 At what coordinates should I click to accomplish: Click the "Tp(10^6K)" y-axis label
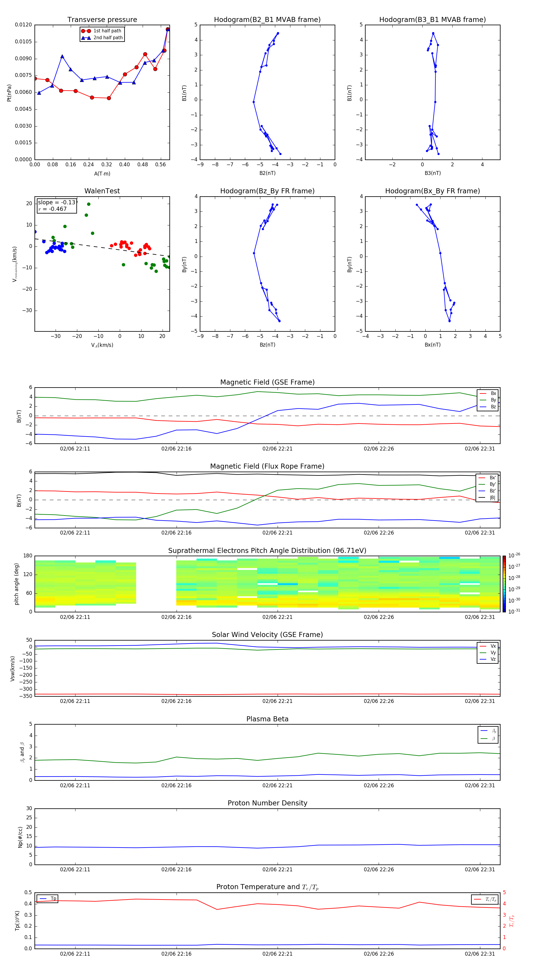(x=17, y=921)
